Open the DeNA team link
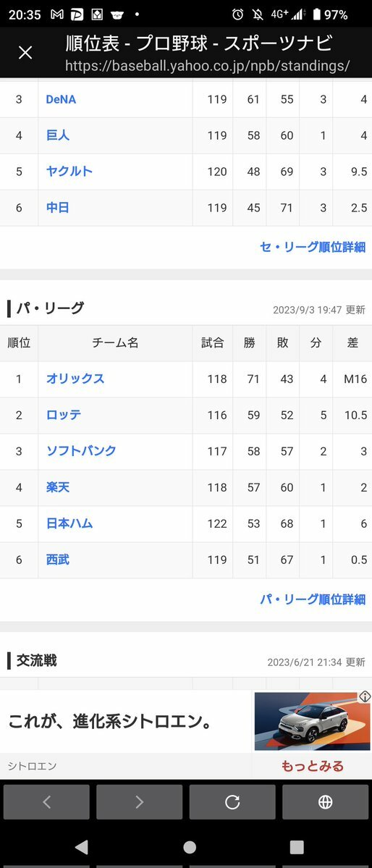The image size is (372, 868). [x=61, y=100]
